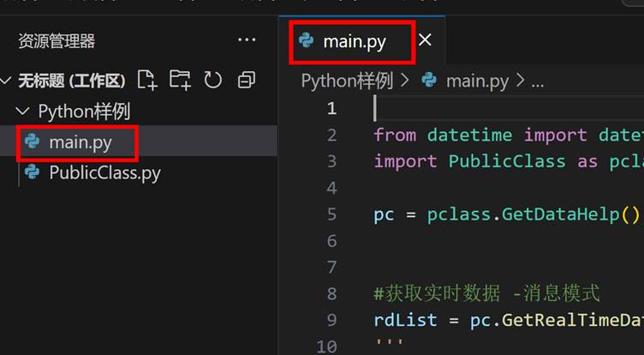This screenshot has width=644, height=355.
Task: Open PublicClass.py from the file tree
Action: click(104, 172)
